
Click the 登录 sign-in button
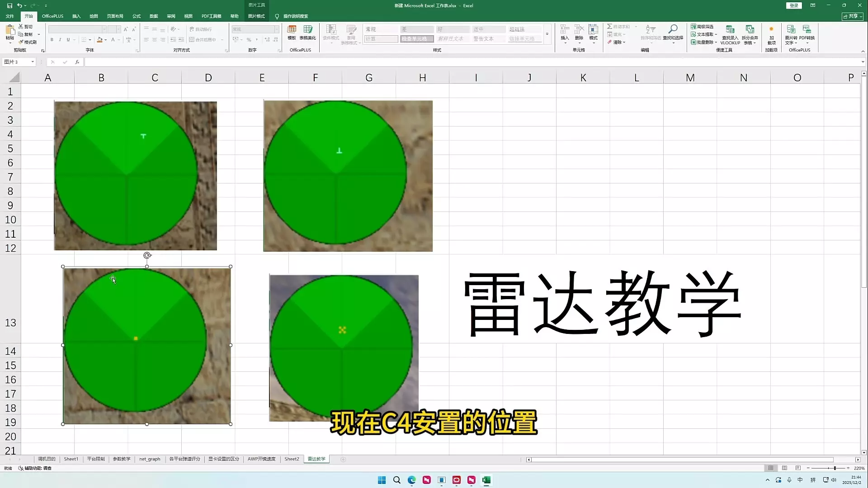click(x=794, y=5)
